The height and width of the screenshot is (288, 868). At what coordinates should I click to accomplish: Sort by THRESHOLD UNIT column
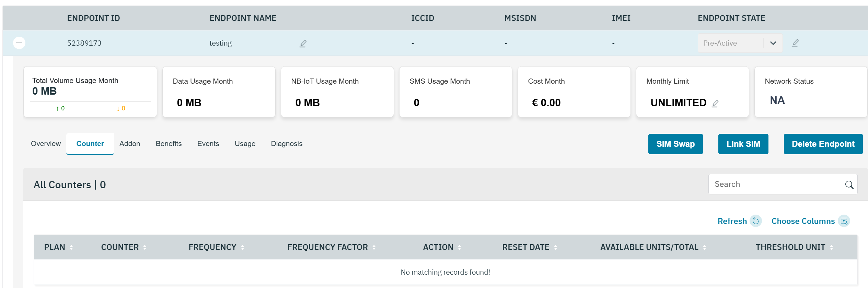(x=831, y=247)
